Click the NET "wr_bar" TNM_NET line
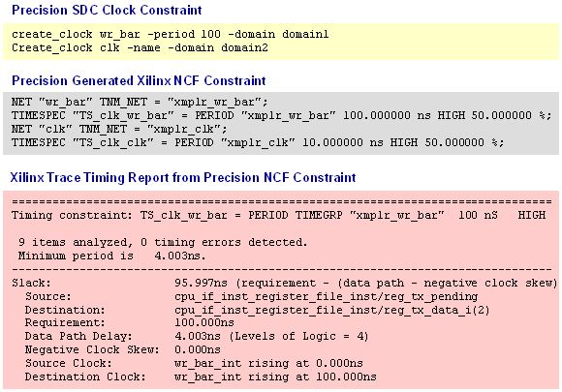 click(140, 102)
